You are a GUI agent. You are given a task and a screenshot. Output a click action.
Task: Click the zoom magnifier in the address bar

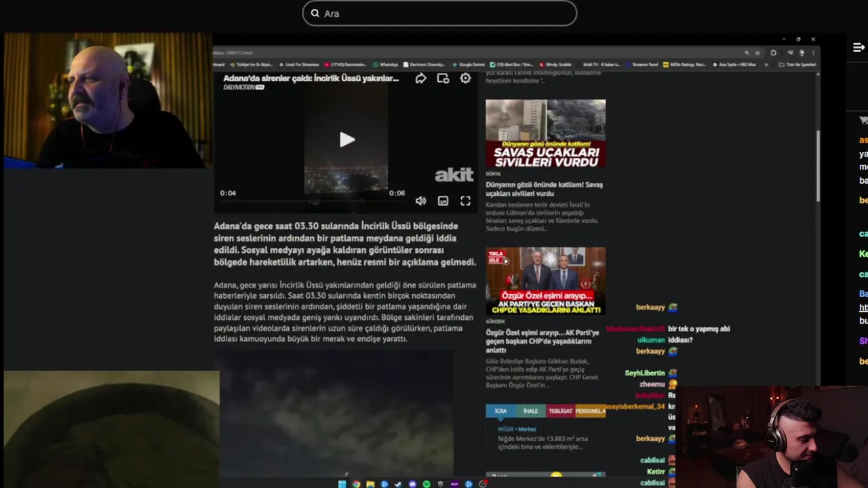tap(747, 53)
